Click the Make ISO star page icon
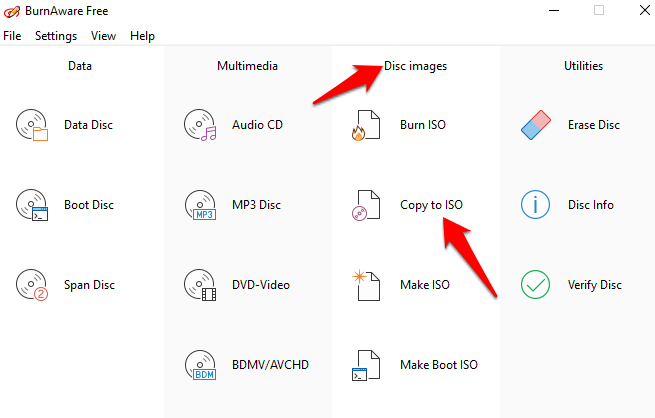Image resolution: width=655 pixels, height=418 pixels. (x=366, y=285)
